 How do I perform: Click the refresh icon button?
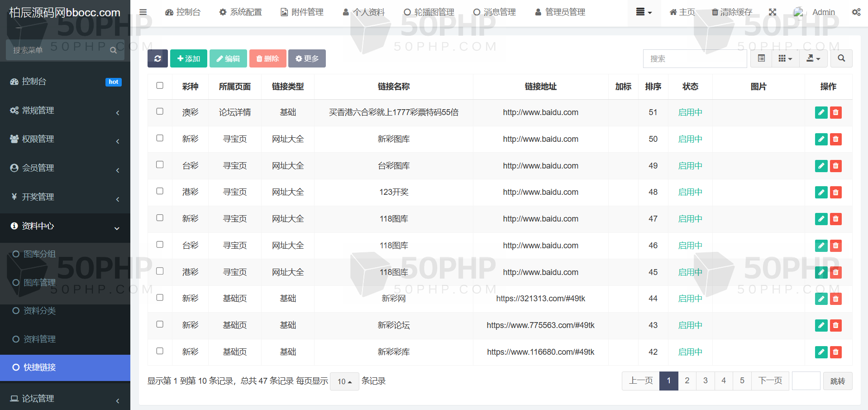(157, 58)
